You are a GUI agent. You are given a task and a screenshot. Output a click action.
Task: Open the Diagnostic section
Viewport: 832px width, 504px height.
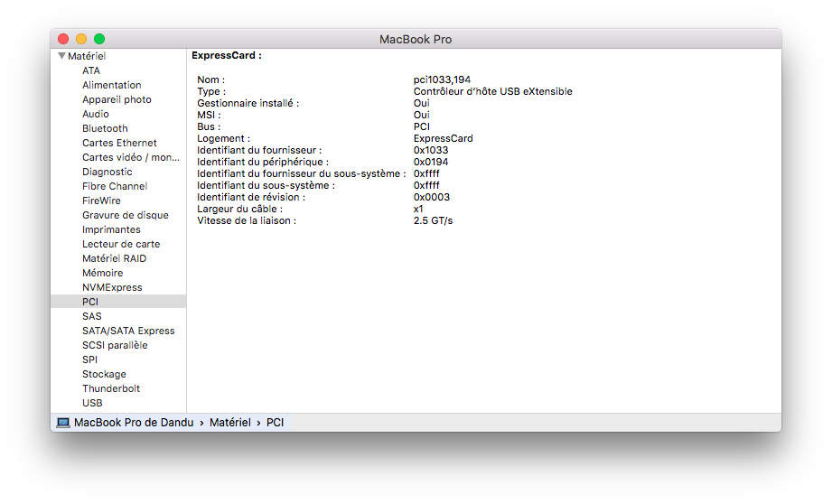[x=108, y=172]
